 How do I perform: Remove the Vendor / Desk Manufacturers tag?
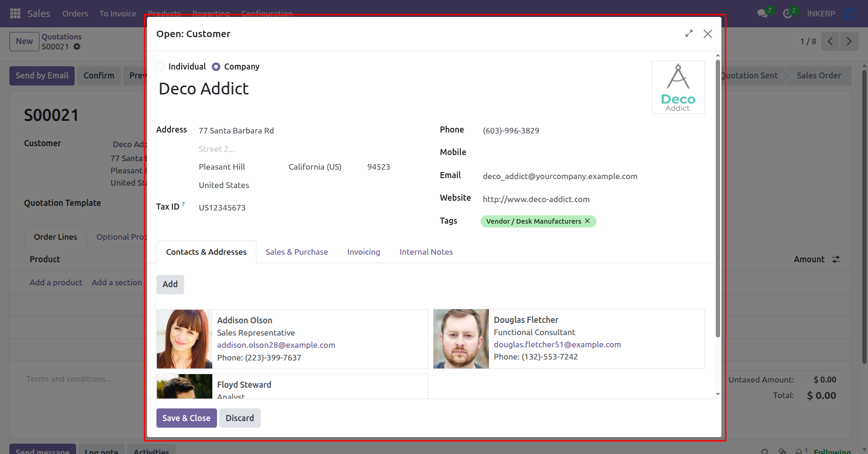(x=587, y=221)
